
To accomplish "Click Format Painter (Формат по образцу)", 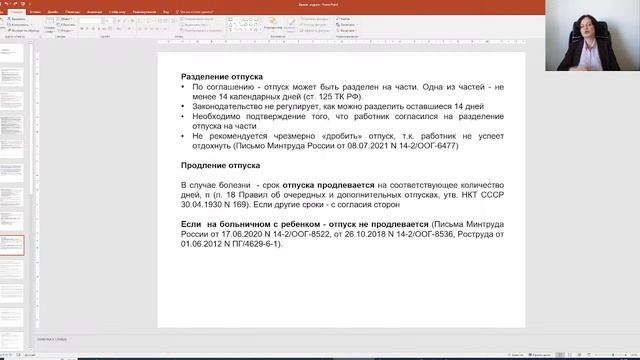I will pos(24,30).
